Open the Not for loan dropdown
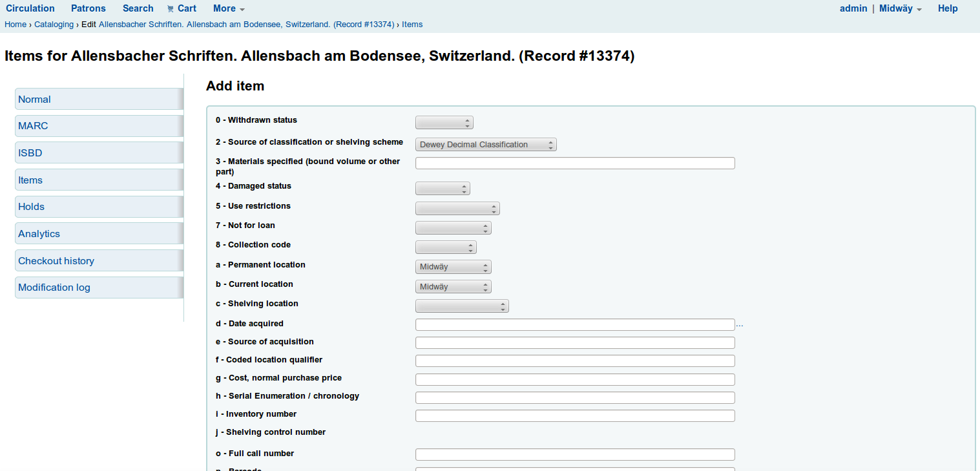Viewport: 980px width, 471px height. click(x=453, y=228)
